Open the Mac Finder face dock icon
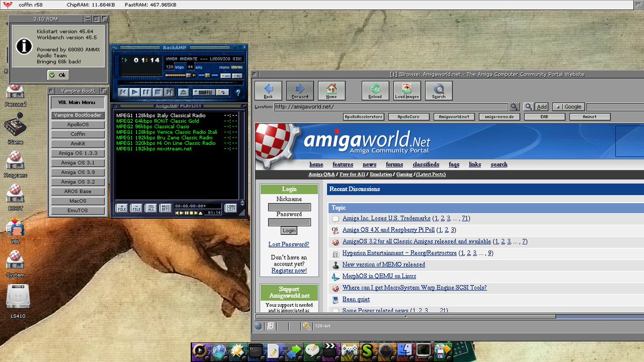 coord(405,351)
